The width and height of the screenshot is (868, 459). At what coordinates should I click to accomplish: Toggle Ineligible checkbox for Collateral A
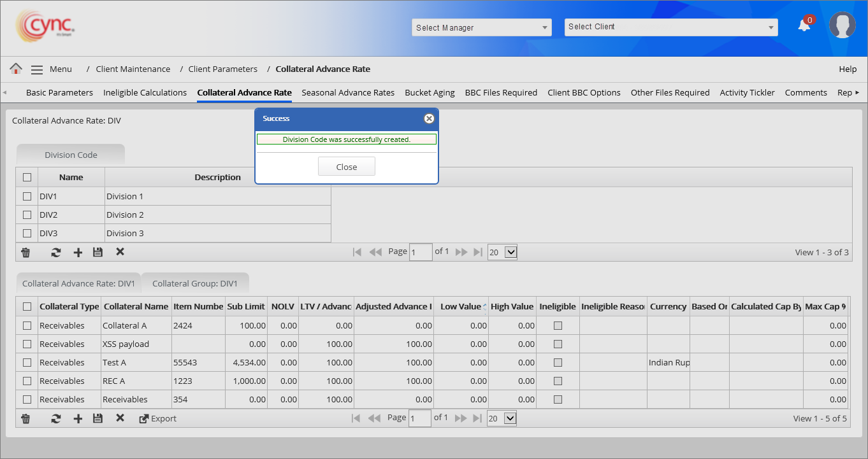pos(558,325)
